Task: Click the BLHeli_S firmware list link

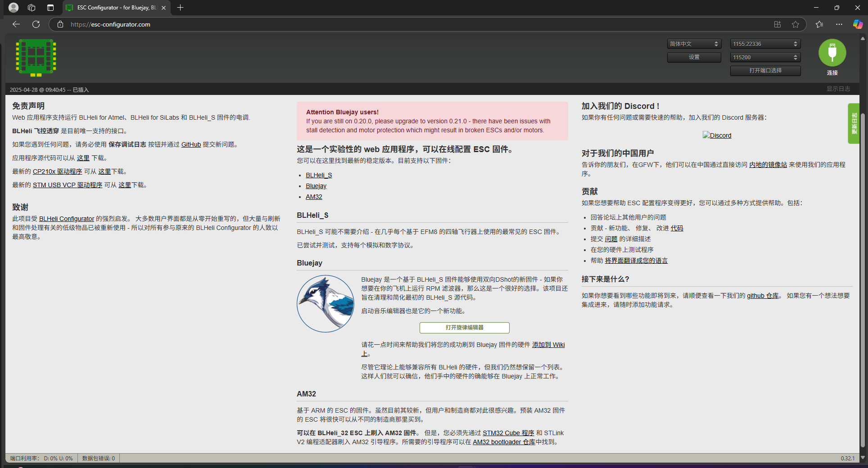Action: pos(319,175)
